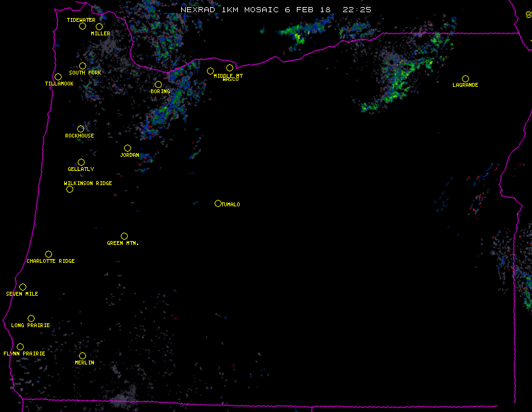Select the Flynn Prairie station circle
Screen dimensions: 532x412
click(x=21, y=347)
